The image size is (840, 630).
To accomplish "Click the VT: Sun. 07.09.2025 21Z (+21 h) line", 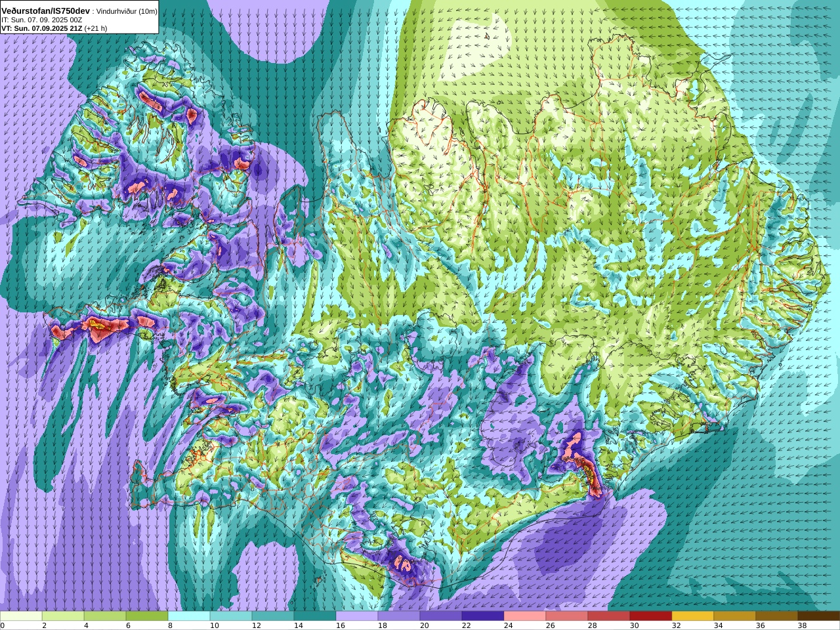I will [x=54, y=28].
